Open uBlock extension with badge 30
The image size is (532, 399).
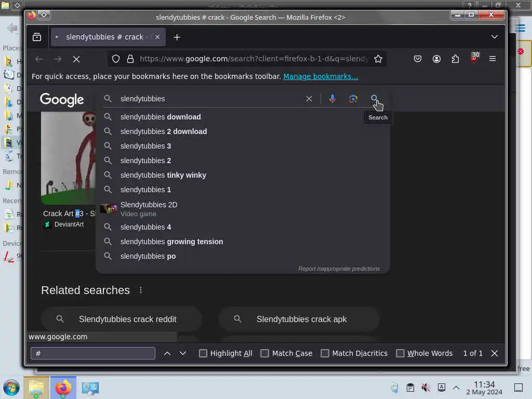tap(474, 58)
